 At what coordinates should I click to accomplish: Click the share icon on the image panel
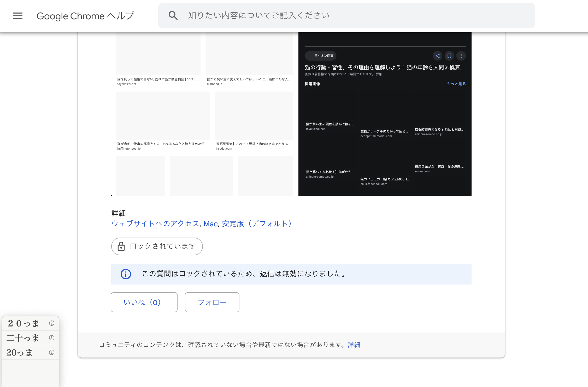[x=437, y=56]
